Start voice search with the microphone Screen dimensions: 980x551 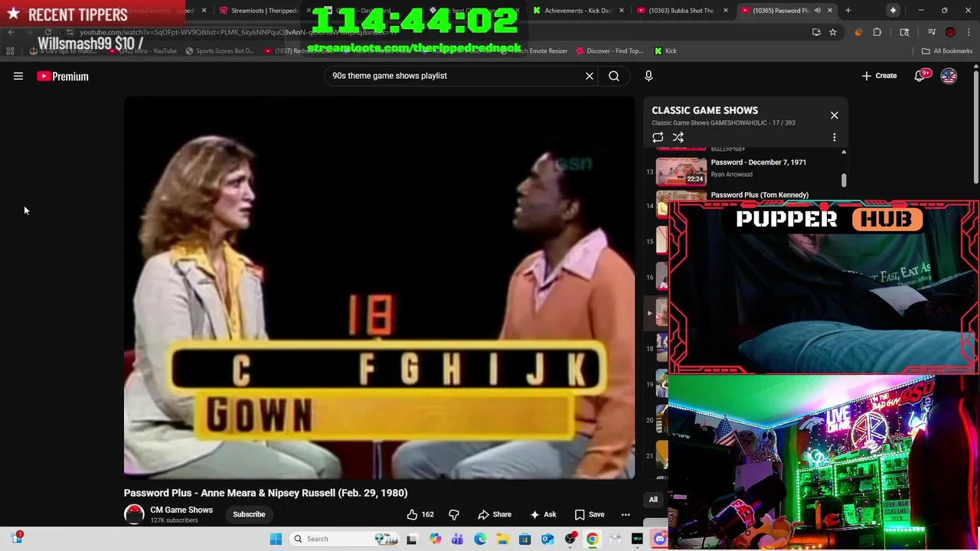[x=648, y=76]
